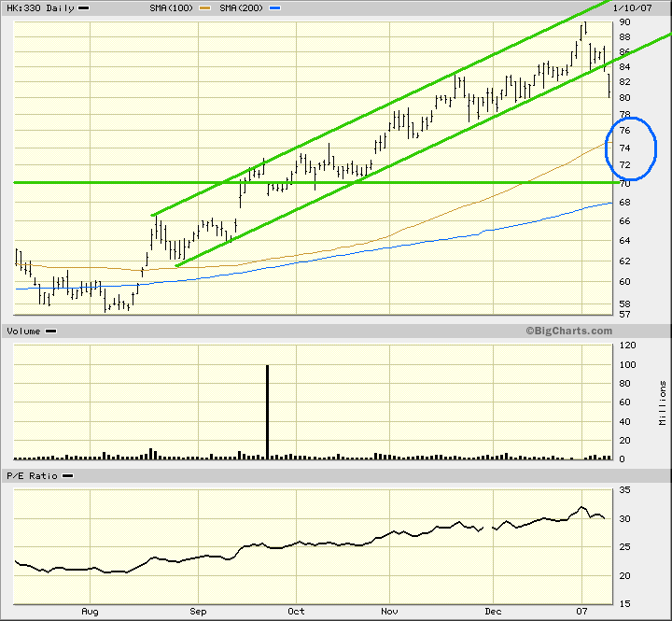Click the Aug month label
672x621 pixels.
tap(90, 611)
